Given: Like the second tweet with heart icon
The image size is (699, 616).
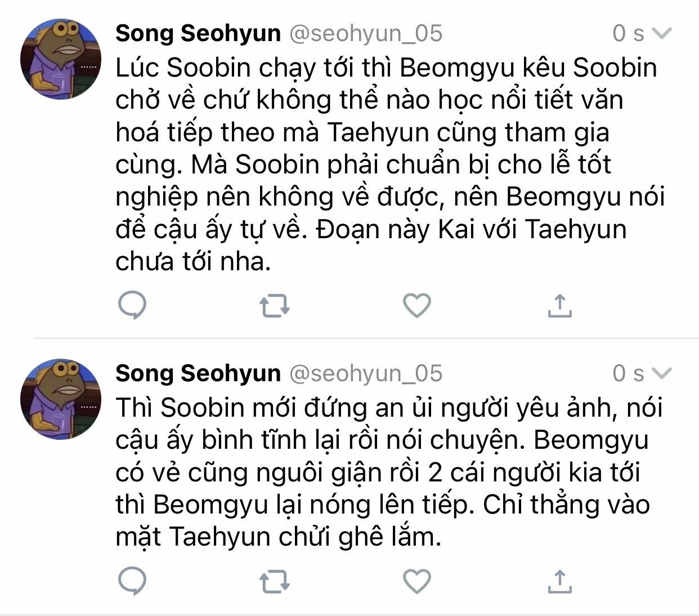Looking at the screenshot, I should [x=417, y=582].
